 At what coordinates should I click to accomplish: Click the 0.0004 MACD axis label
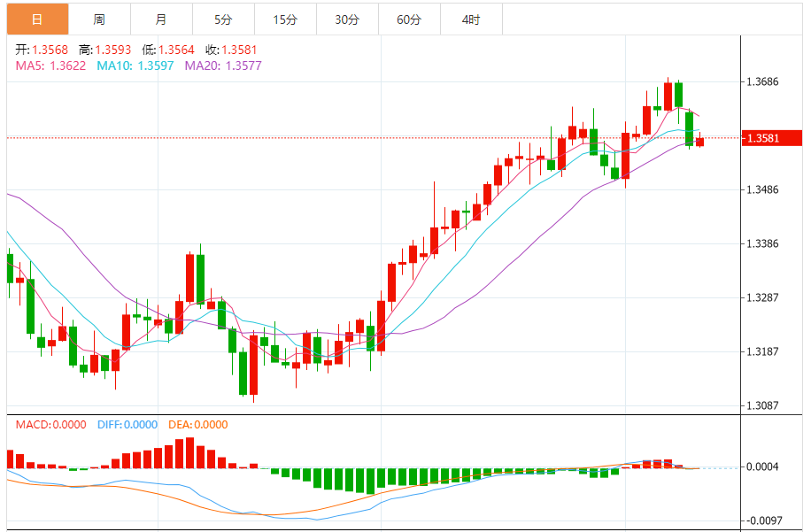(762, 466)
